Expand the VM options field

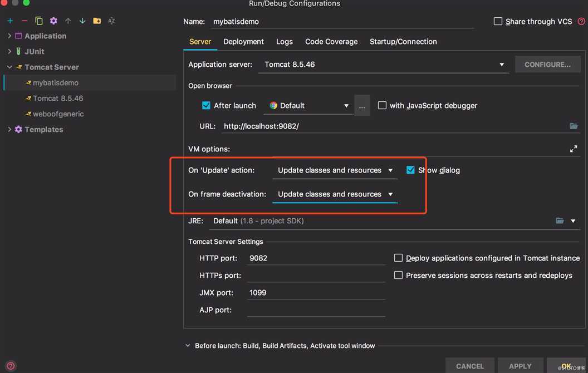click(574, 149)
